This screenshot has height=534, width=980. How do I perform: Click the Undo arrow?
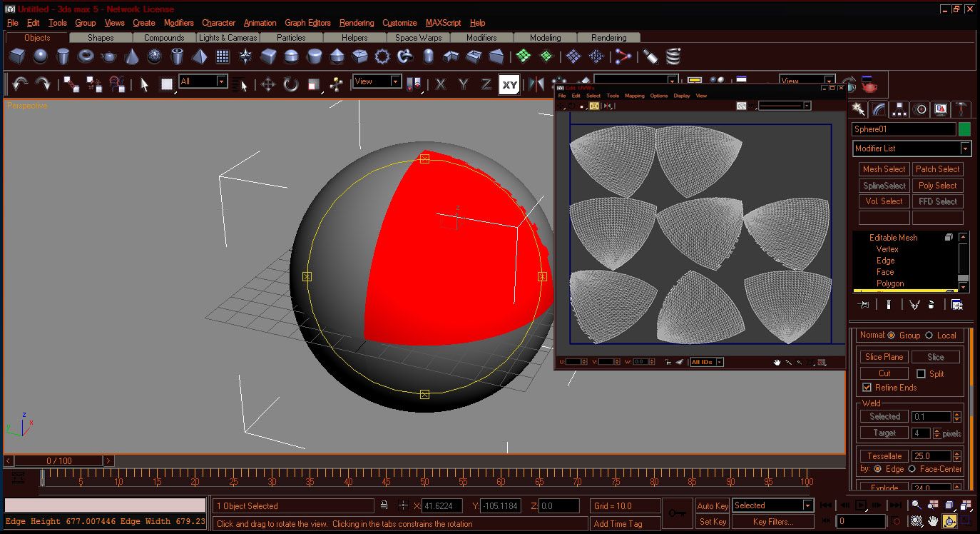pyautogui.click(x=20, y=84)
